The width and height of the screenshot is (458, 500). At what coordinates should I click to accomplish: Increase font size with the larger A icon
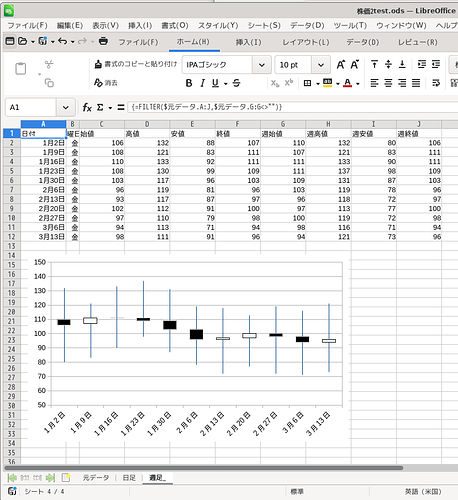(341, 65)
